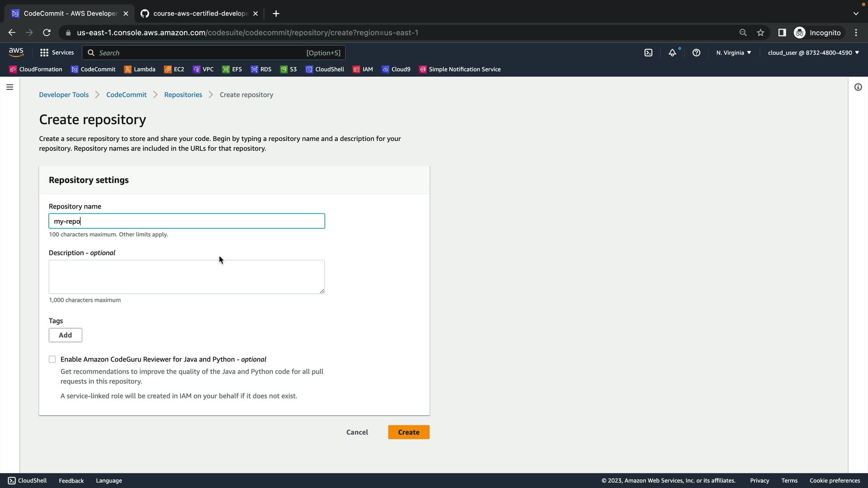The image size is (868, 488).
Task: Open the cloud_user account dropdown
Action: pos(813,53)
